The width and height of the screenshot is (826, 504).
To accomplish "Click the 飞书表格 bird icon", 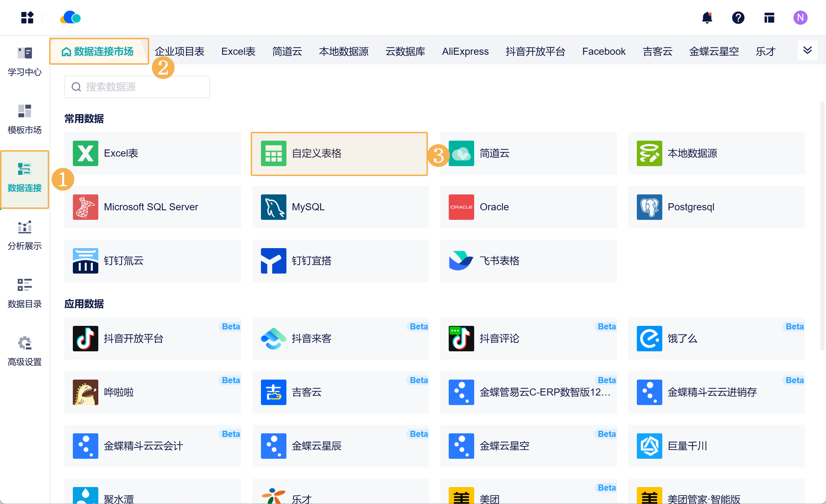I will tap(461, 261).
